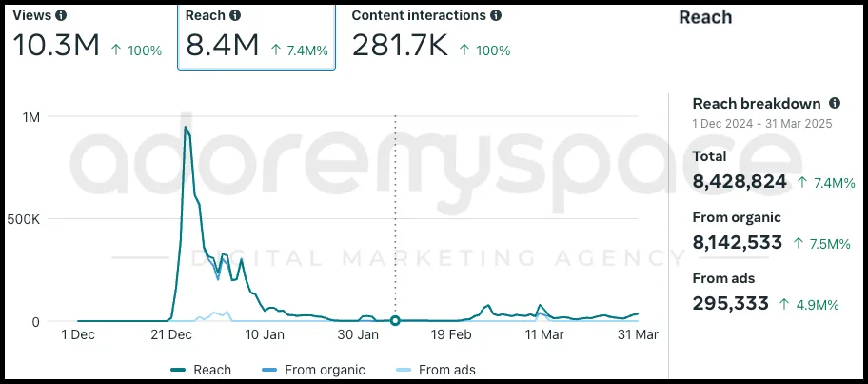Click the 1 Dec 2024 – 31 Mar 2025 date range
Viewport: 868px width, 384px height.
point(761,124)
